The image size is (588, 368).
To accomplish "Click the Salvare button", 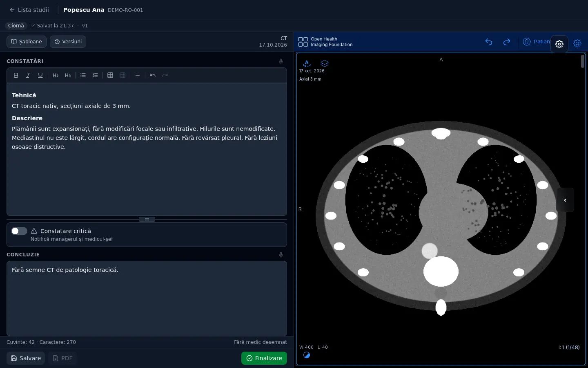I will tap(26, 358).
